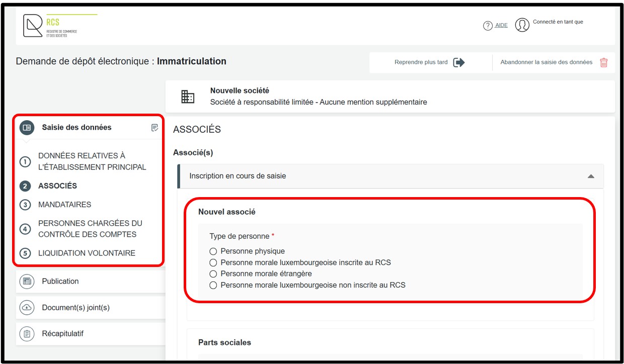The image size is (624, 364).
Task: Click the trash icon to abandon data entry
Action: click(x=604, y=62)
